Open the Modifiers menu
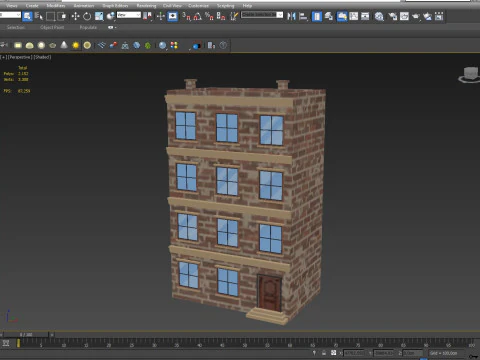480x360 pixels. (x=56, y=5)
